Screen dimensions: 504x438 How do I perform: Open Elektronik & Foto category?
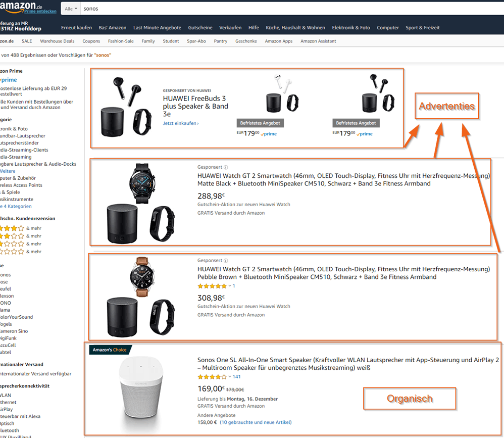click(351, 28)
